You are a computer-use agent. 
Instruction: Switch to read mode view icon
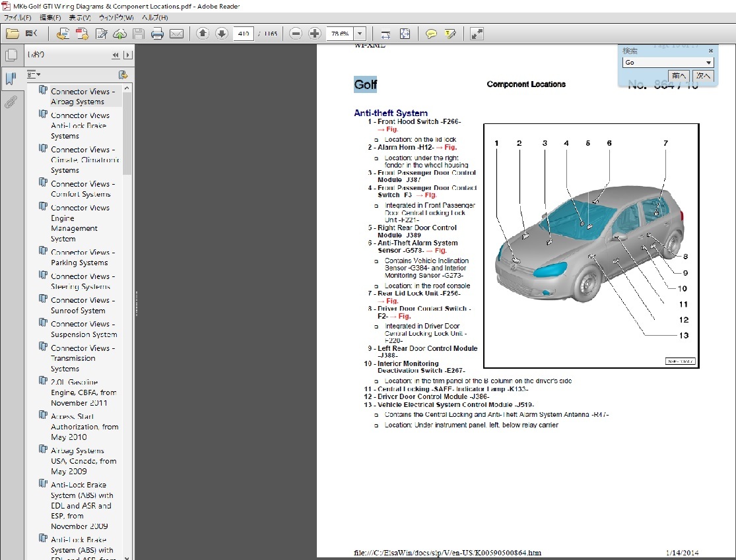click(x=477, y=34)
